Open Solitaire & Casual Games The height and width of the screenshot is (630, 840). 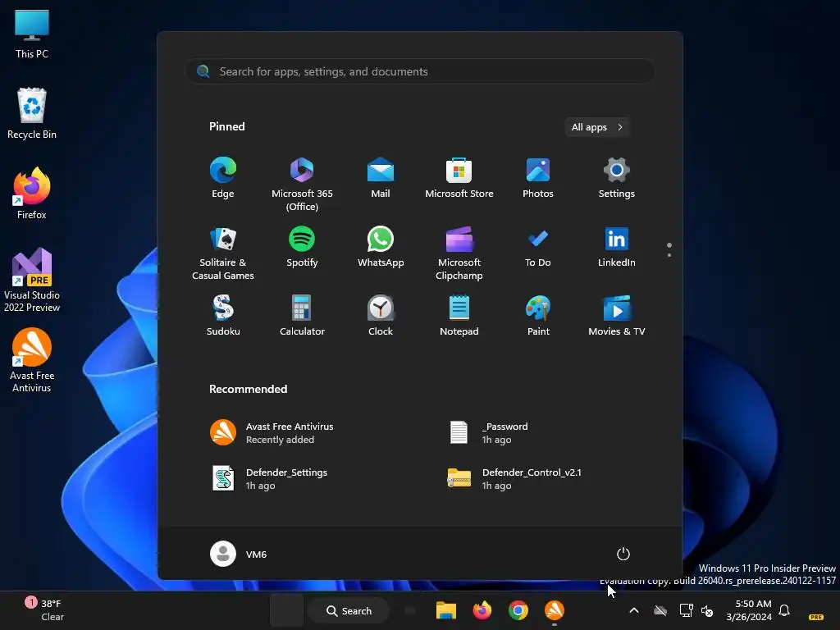(223, 253)
